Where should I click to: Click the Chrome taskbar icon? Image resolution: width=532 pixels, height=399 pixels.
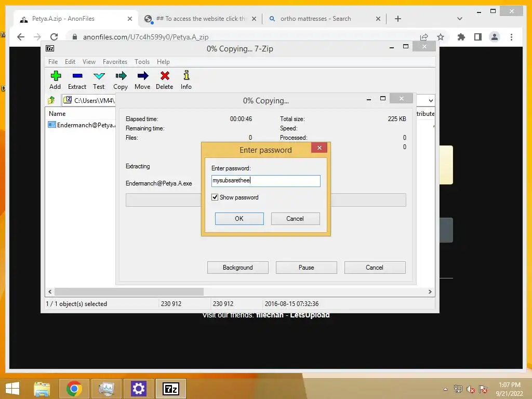74,389
